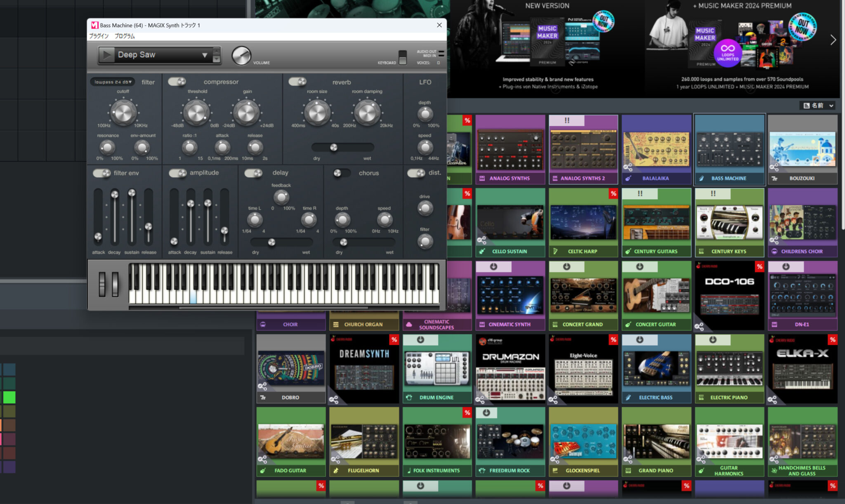Viewport: 845px width, 504px height.
Task: Click the '!!' badge on Analog Synths 2
Action: (x=566, y=120)
